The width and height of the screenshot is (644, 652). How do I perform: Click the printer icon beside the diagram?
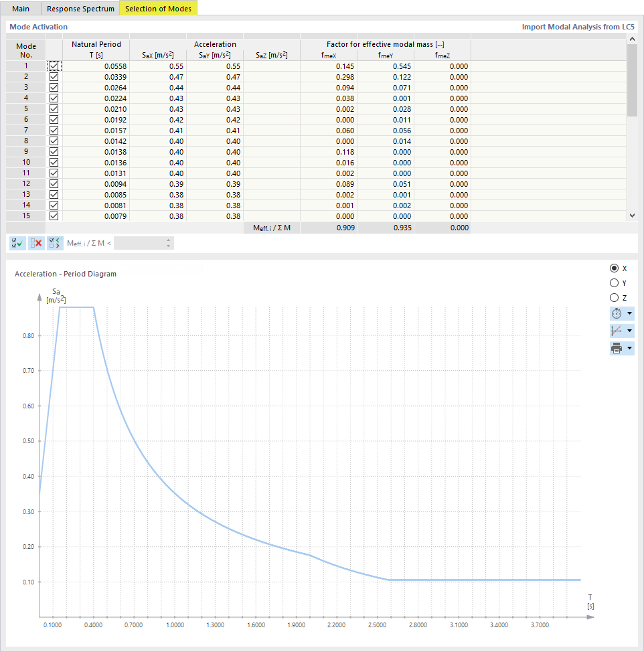point(618,347)
